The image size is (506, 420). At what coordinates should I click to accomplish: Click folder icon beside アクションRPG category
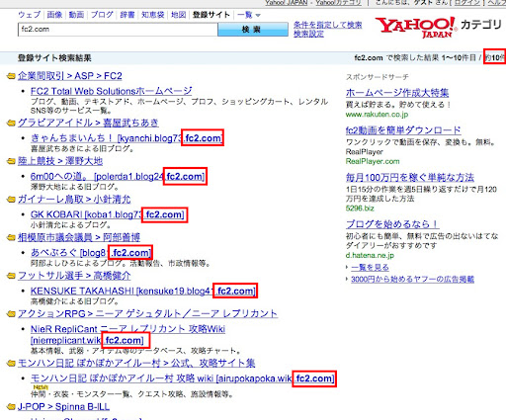pos(11,314)
